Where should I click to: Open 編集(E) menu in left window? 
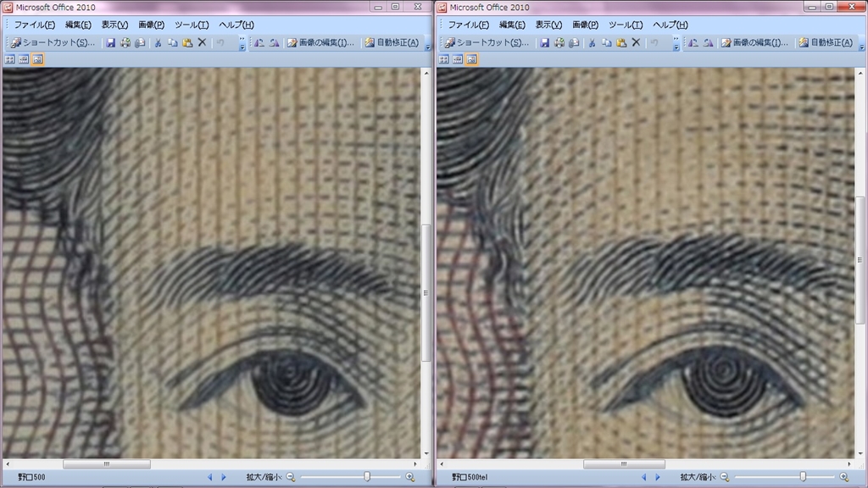tap(78, 25)
